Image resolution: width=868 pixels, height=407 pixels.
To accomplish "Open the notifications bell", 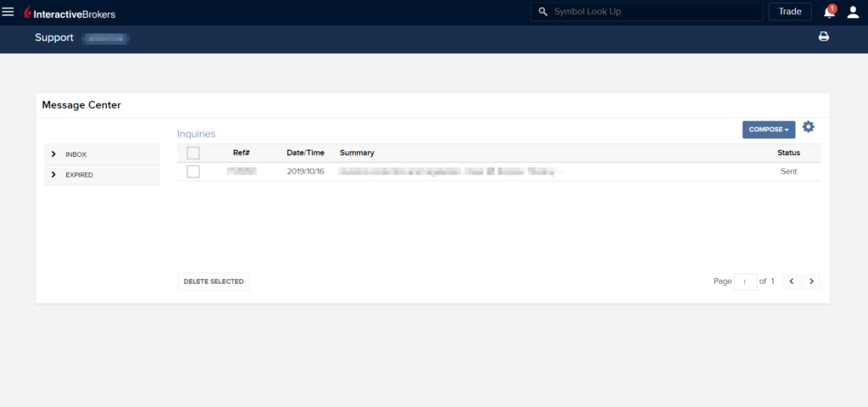I will (829, 12).
